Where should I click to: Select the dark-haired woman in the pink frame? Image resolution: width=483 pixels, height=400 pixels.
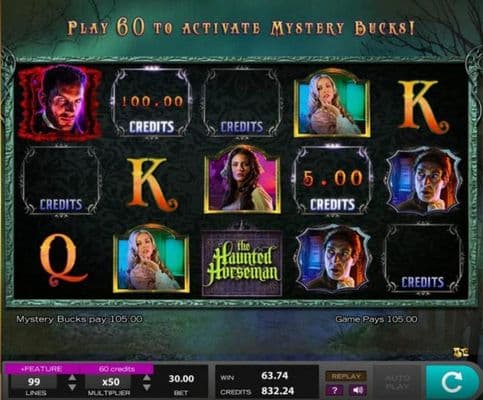[x=242, y=180]
